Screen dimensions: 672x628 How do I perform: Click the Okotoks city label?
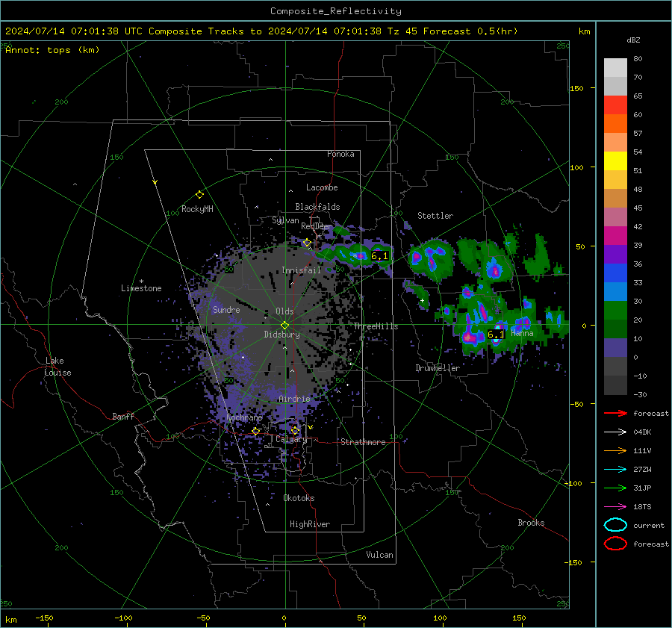(x=299, y=498)
